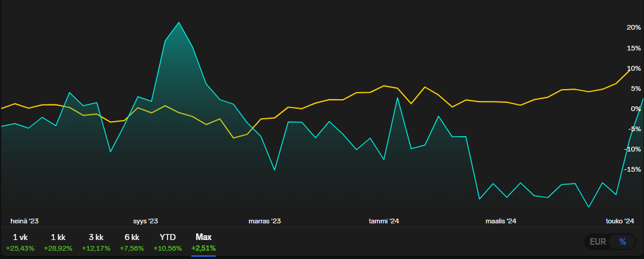This screenshot has width=644, height=259.
Task: Click the tammi '24 date label
Action: pyautogui.click(x=384, y=221)
